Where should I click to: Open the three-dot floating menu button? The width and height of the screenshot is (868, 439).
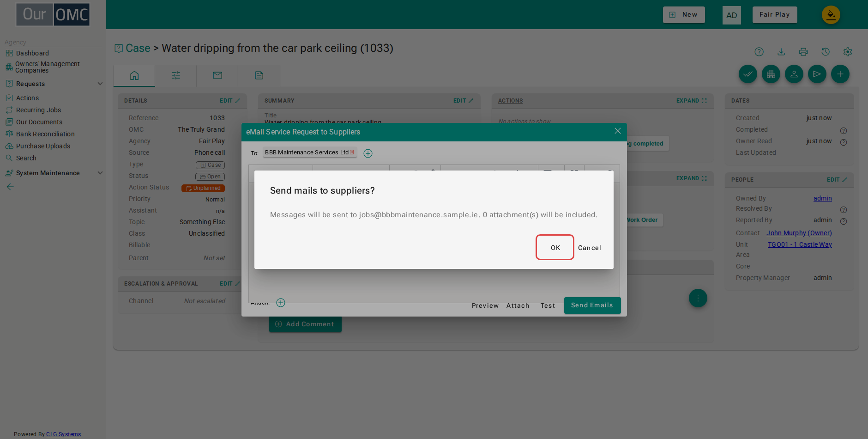698,298
